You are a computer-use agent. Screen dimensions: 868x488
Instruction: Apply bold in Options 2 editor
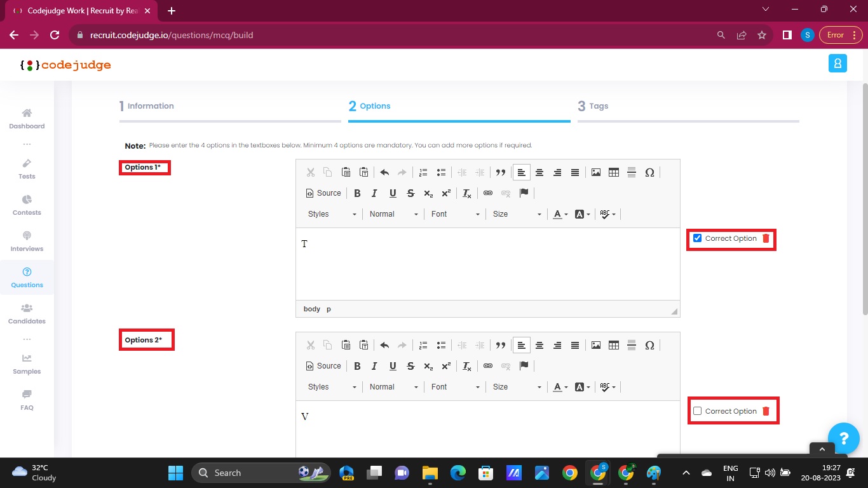(357, 366)
